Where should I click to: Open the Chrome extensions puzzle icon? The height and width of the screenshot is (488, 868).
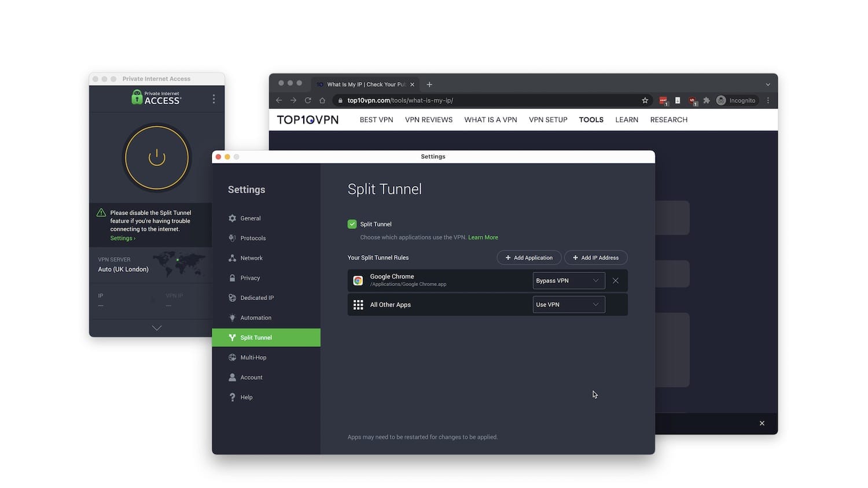click(707, 100)
